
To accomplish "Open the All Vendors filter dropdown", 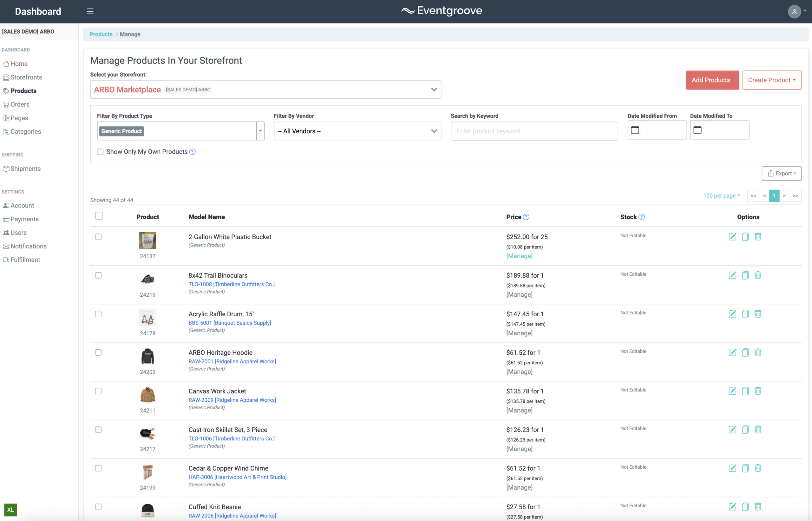I will tap(357, 131).
